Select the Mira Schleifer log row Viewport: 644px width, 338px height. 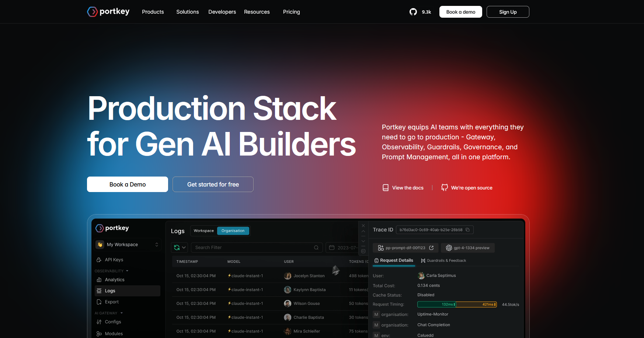pos(270,331)
